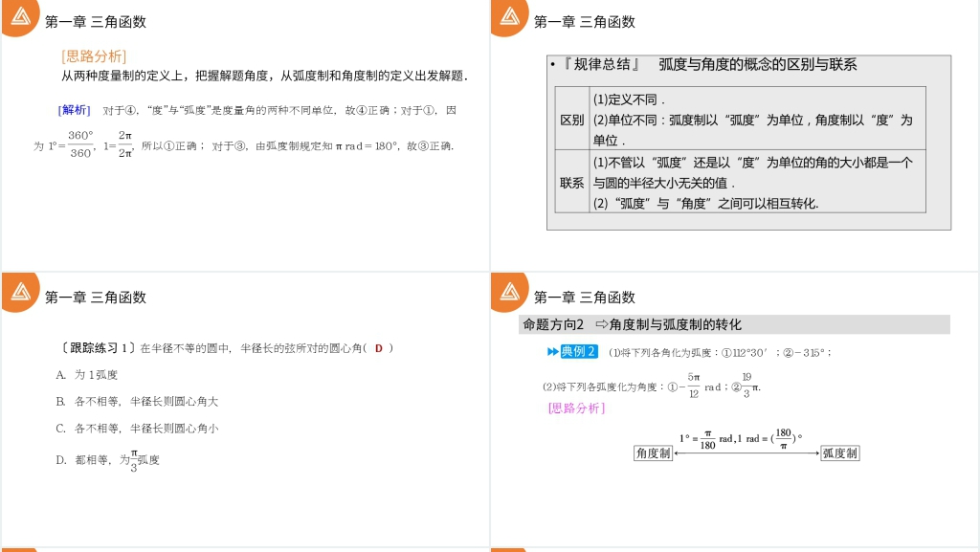Screen dimensions: 980x552
Task: Click the 第一章 三角函数 title on the 跟踪练习 slide
Action: 96,298
